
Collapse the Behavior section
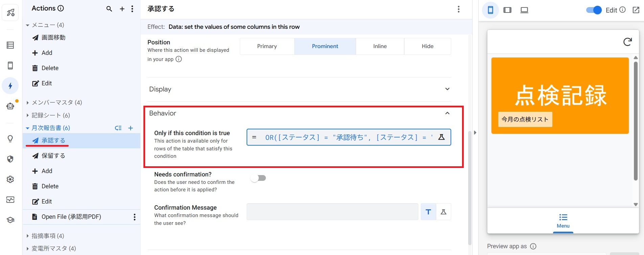click(x=447, y=113)
